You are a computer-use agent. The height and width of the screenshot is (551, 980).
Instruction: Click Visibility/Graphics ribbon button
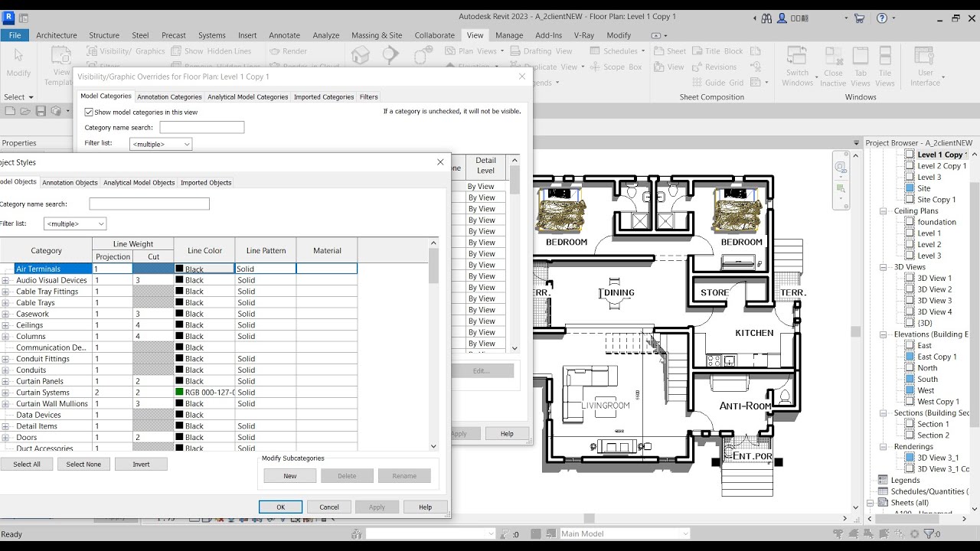[x=126, y=51]
